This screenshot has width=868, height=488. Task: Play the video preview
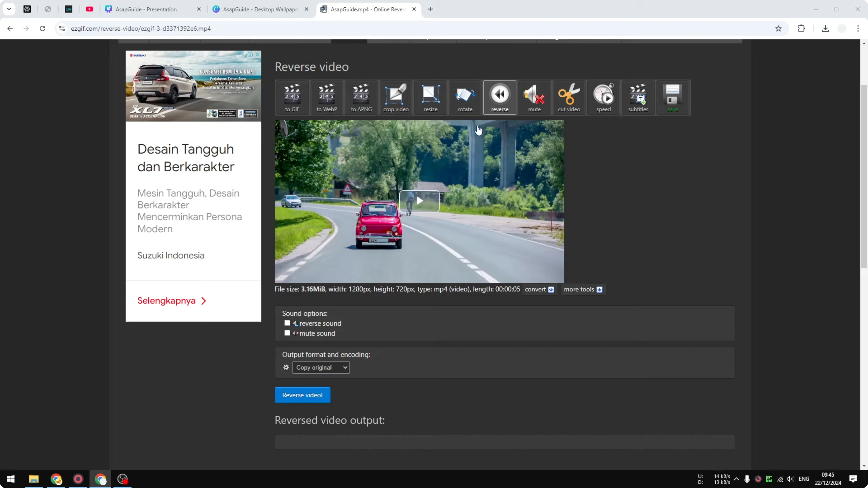click(x=420, y=201)
